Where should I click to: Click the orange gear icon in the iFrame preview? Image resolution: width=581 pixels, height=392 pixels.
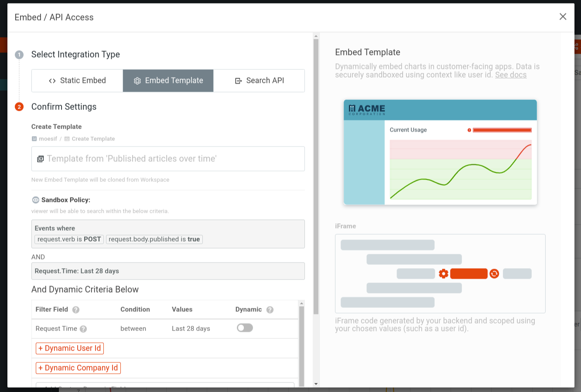(443, 273)
